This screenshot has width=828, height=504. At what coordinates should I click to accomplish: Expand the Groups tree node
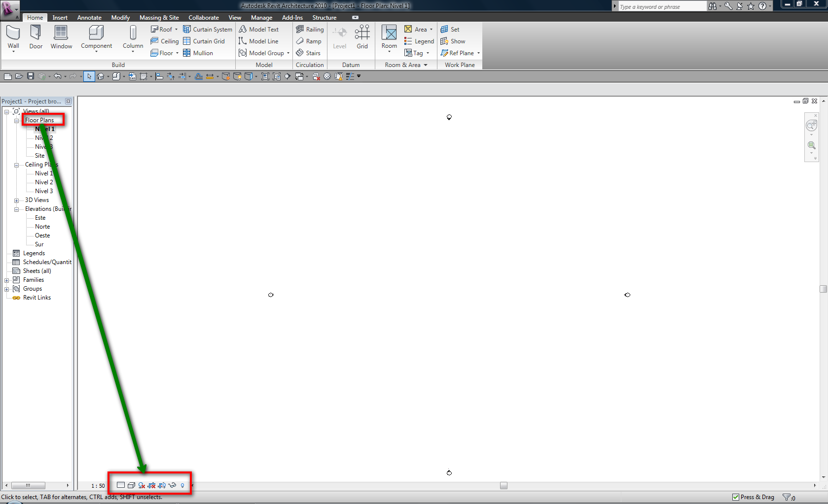click(6, 289)
